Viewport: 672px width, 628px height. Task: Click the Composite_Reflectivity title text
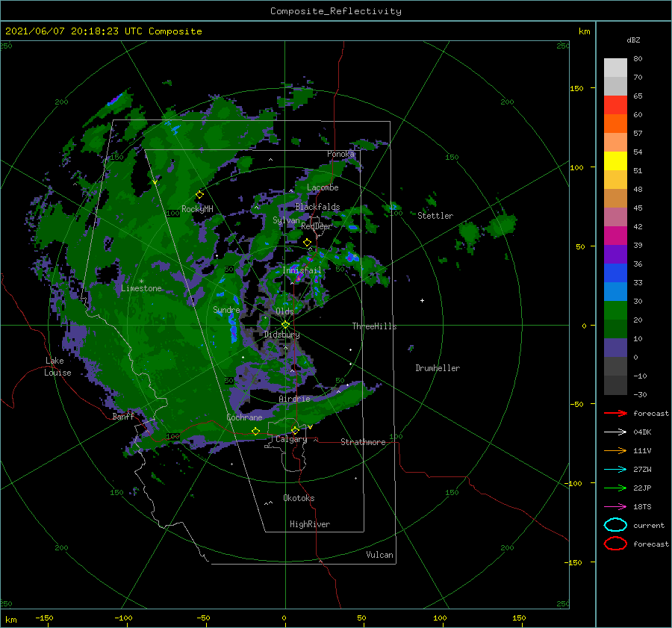coord(335,11)
